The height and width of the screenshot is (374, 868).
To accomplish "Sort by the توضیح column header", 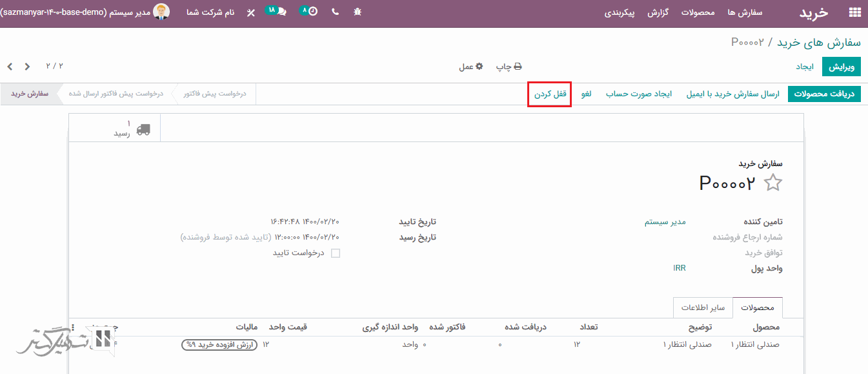I will pos(699,327).
